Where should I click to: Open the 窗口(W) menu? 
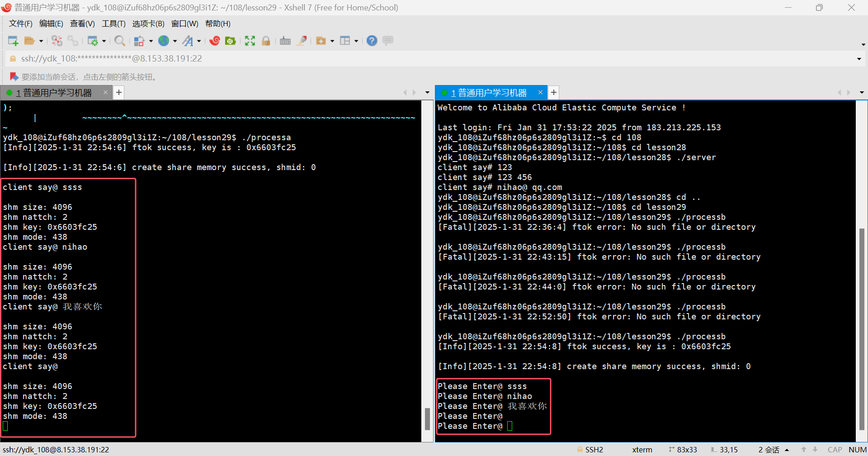click(184, 24)
